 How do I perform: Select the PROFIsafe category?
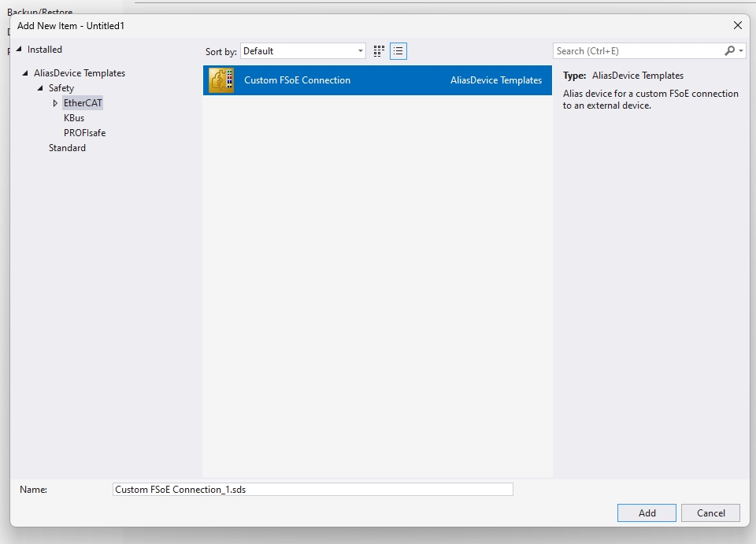(84, 133)
